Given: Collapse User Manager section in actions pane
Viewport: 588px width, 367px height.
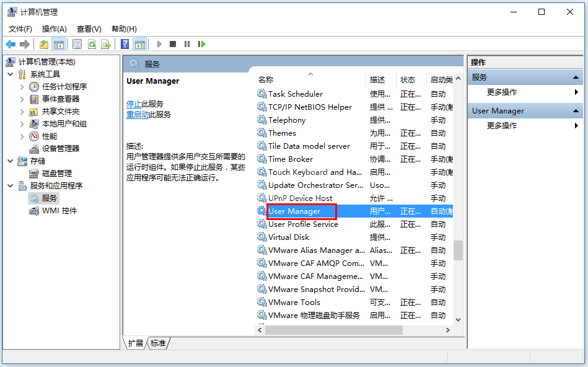Looking at the screenshot, I should [576, 111].
